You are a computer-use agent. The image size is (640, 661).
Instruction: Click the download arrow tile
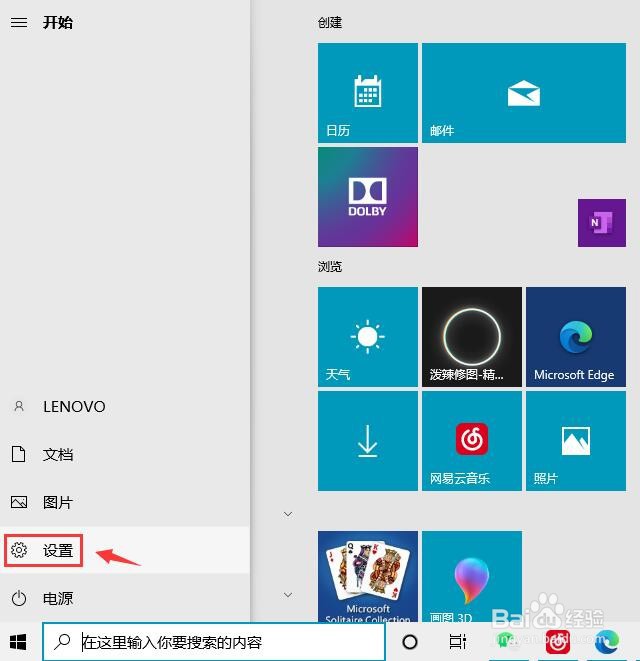368,441
